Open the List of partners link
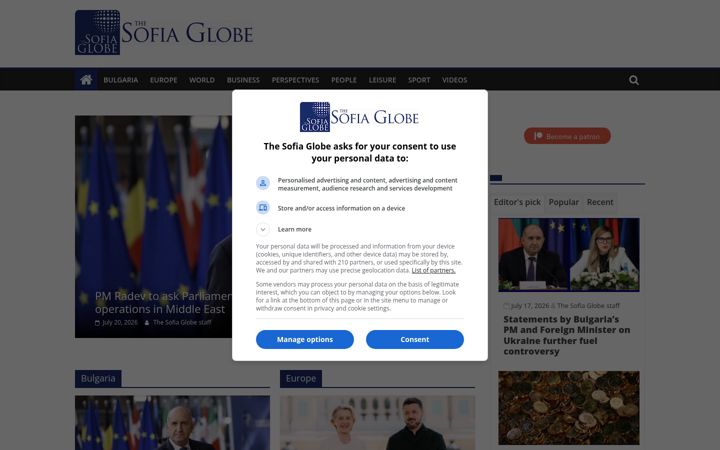Image resolution: width=720 pixels, height=450 pixels. pyautogui.click(x=433, y=270)
